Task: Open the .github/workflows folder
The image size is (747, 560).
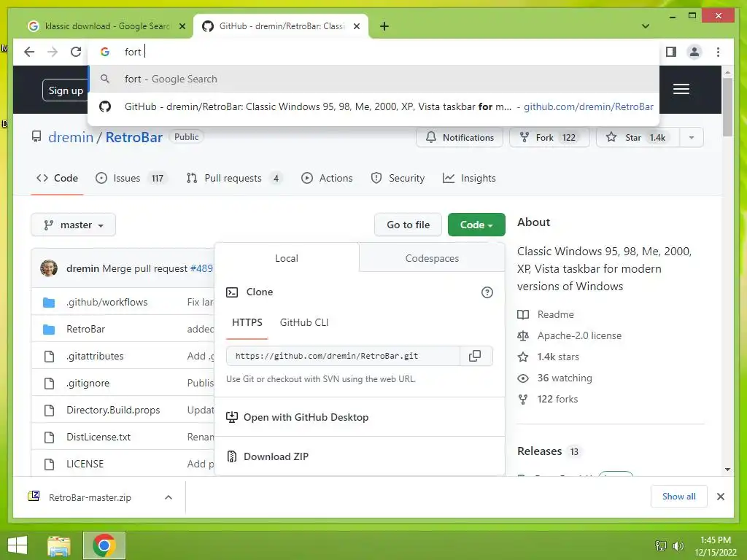Action: 107,302
